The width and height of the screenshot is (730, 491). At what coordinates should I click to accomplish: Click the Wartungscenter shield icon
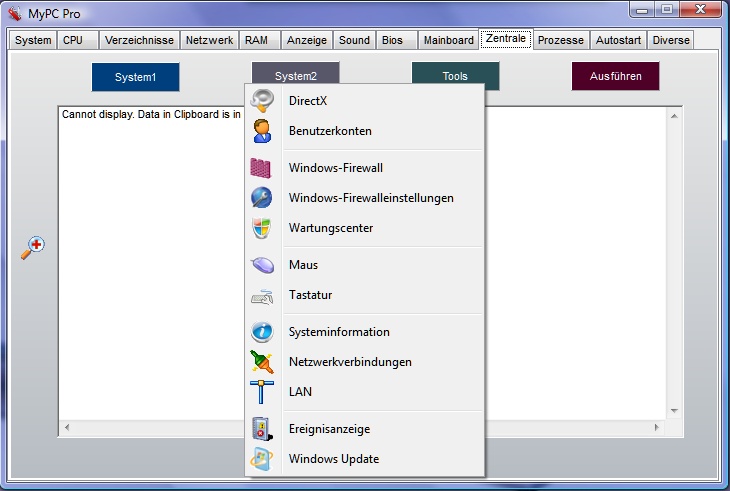262,228
